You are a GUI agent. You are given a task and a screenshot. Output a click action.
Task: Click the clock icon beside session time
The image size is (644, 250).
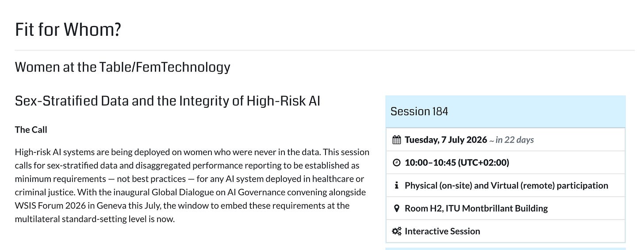(396, 163)
